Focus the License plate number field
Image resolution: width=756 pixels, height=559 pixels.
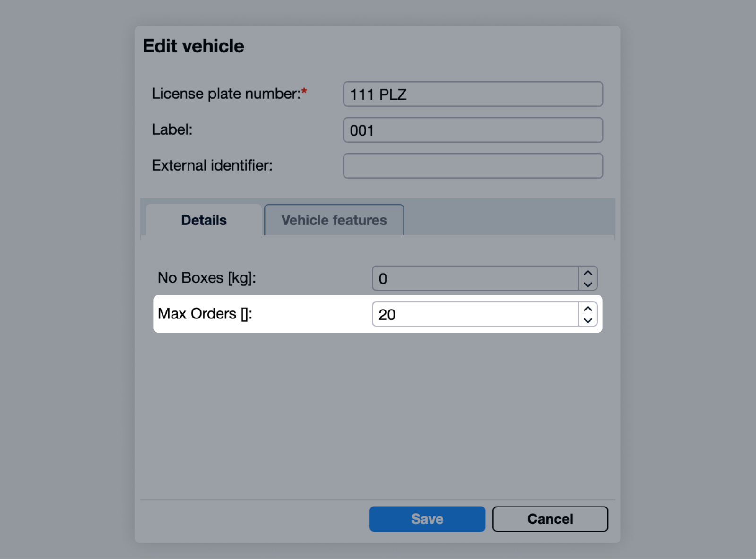pos(472,94)
